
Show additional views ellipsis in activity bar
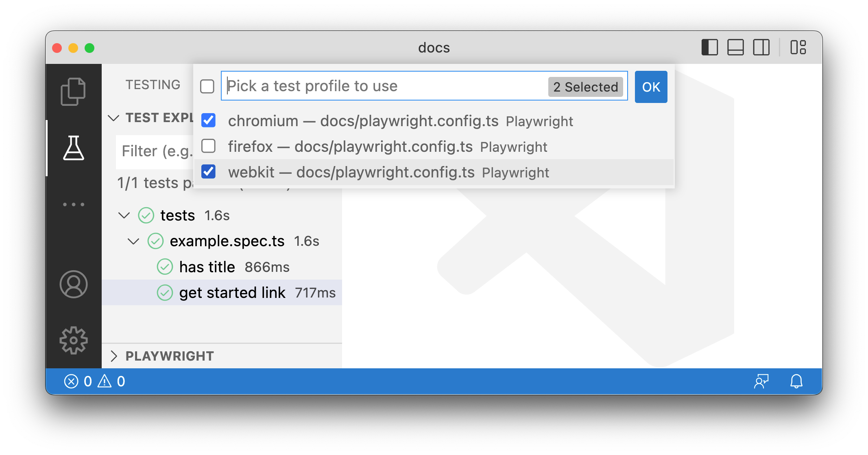74,204
